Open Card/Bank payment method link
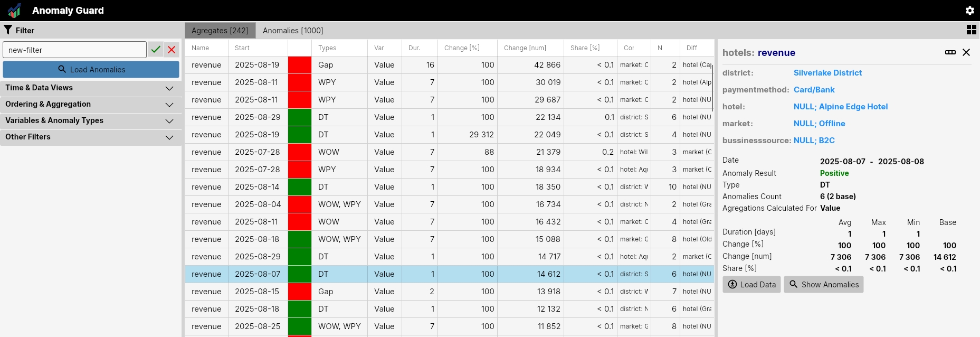980x337 pixels. click(x=814, y=90)
